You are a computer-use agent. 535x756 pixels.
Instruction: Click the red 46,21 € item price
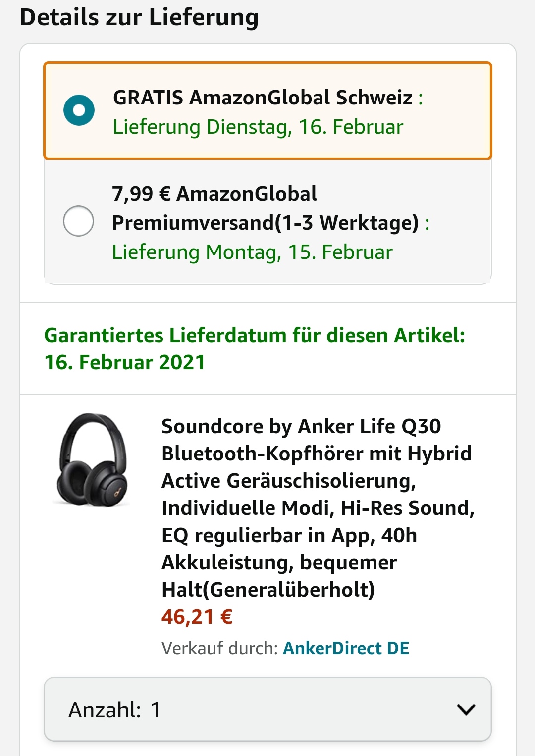[x=197, y=617]
